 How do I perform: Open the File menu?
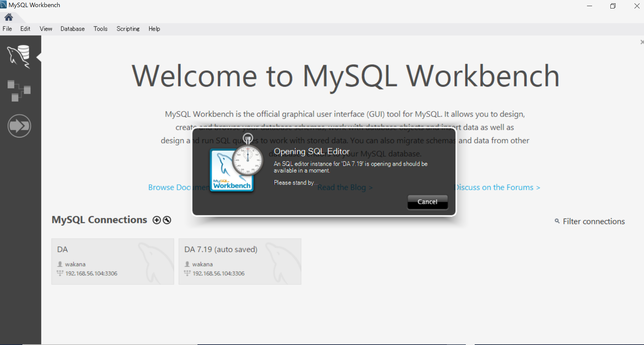click(x=7, y=29)
